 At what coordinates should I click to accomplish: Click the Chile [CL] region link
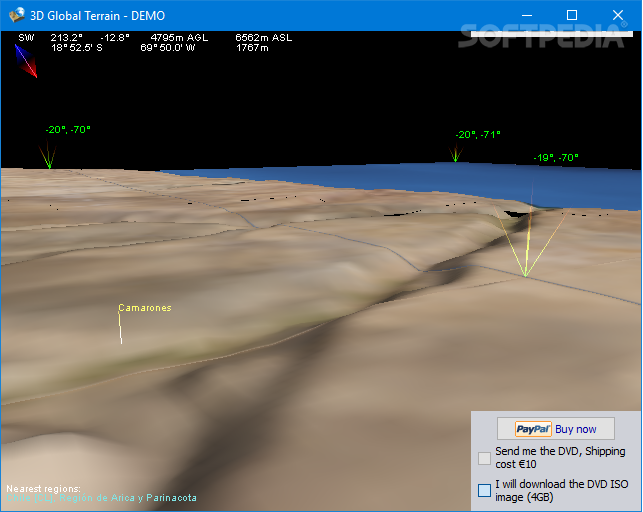30,498
